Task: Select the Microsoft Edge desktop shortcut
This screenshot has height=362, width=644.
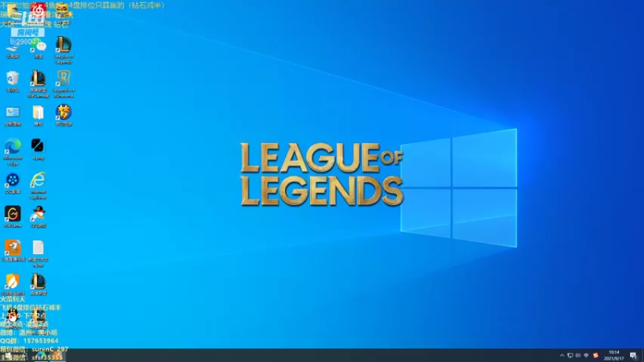Action: click(x=13, y=152)
